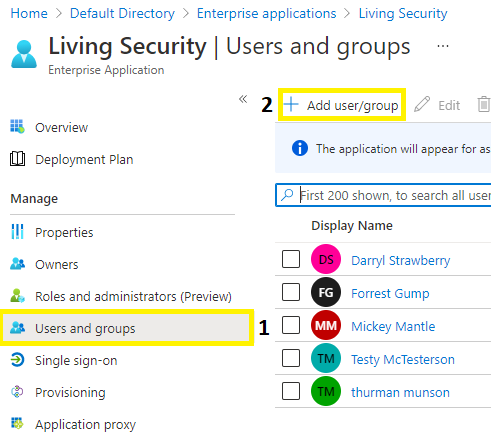Click the trash can delete icon

pos(484,104)
